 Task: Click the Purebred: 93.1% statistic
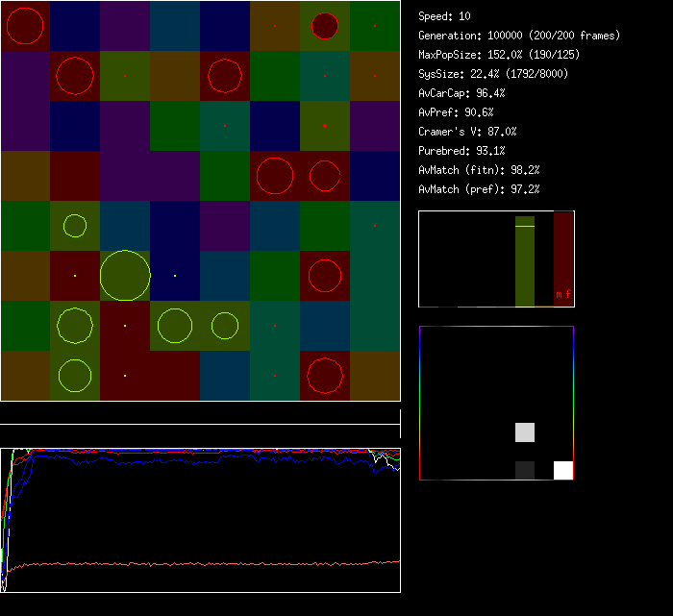tap(461, 151)
